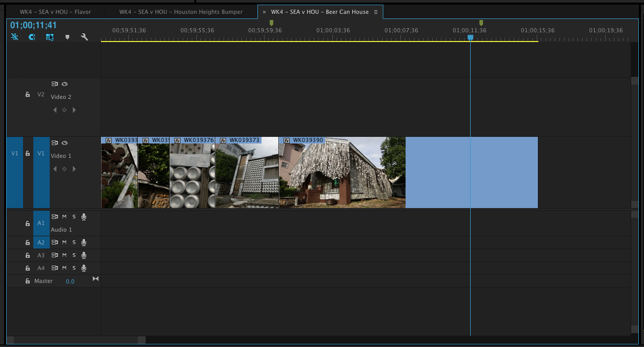
Task: Go to next keyframe on Video 1
Action: 74,169
